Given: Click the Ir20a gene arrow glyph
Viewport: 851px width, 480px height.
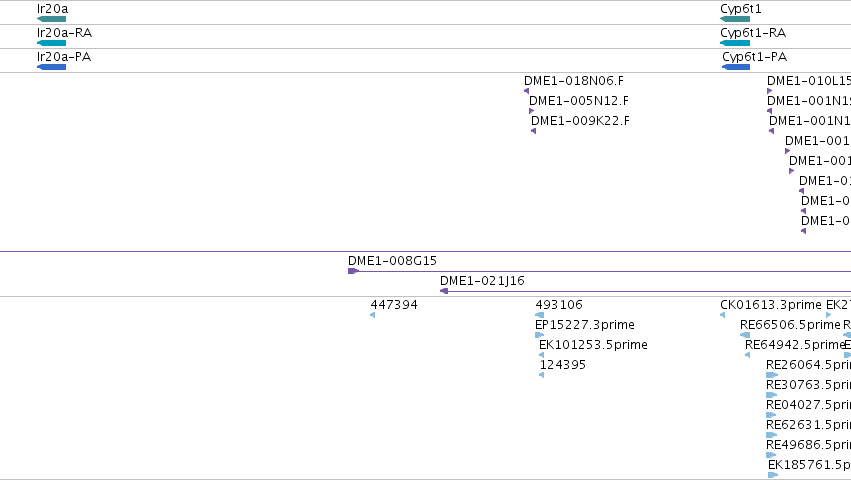Looking at the screenshot, I should (52, 19).
